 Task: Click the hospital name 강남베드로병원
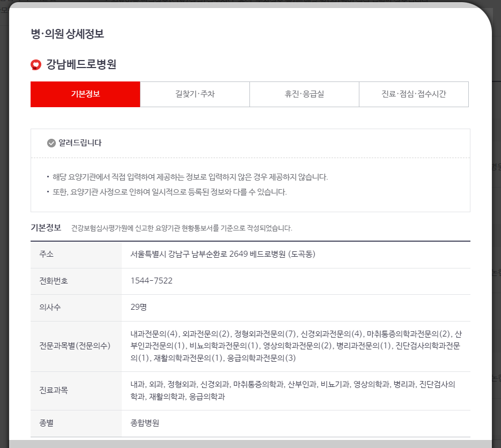(81, 64)
